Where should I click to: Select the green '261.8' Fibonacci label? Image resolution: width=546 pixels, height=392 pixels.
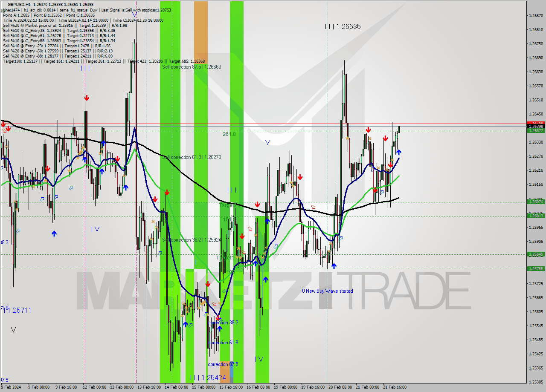pos(229,134)
